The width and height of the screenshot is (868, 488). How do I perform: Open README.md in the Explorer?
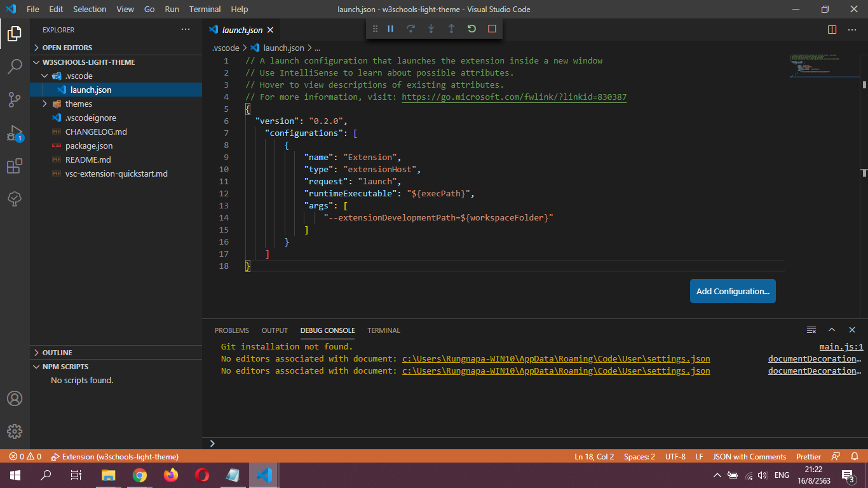tap(116, 159)
